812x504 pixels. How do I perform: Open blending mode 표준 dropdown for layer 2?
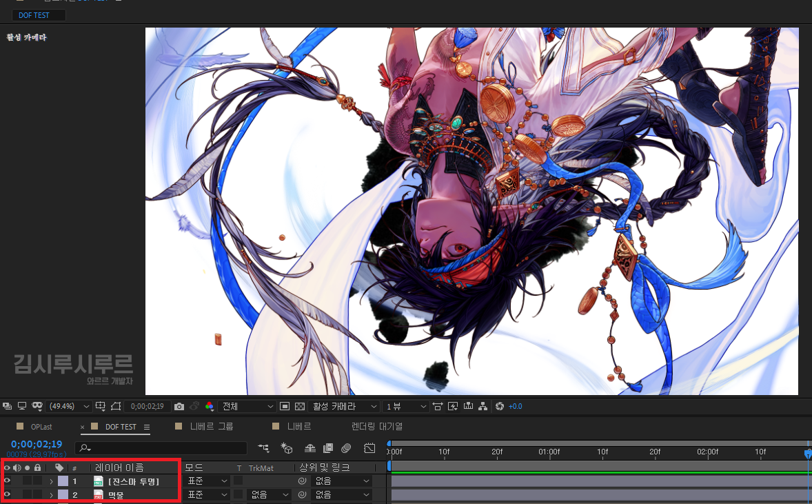[206, 494]
